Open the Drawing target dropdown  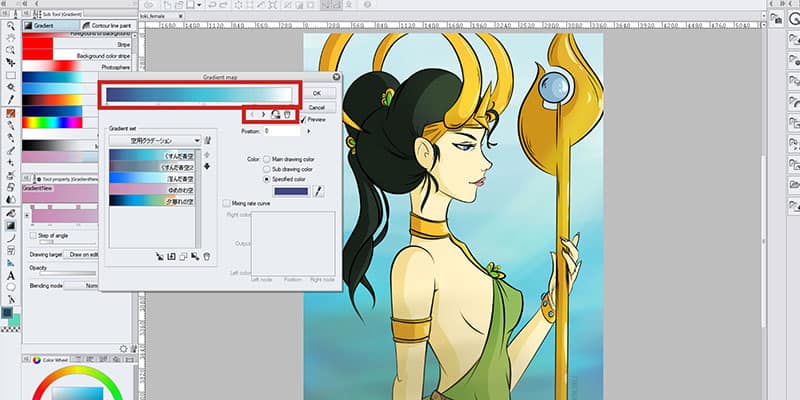(82, 254)
